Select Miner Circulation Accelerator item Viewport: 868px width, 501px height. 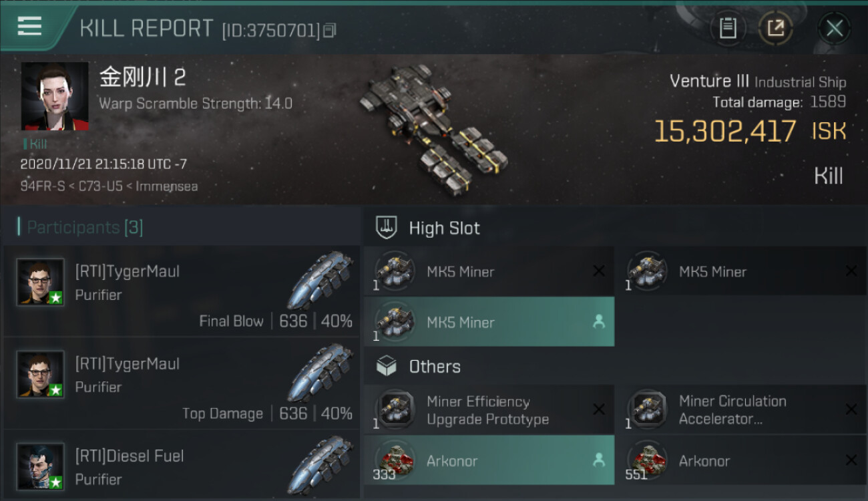pyautogui.click(x=741, y=410)
